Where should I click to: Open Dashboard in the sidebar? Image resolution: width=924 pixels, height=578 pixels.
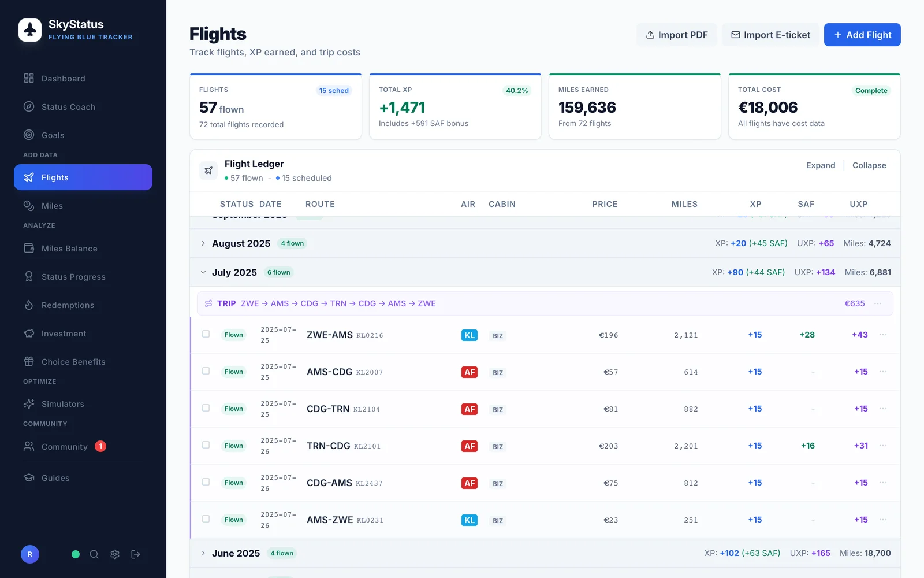coord(83,79)
